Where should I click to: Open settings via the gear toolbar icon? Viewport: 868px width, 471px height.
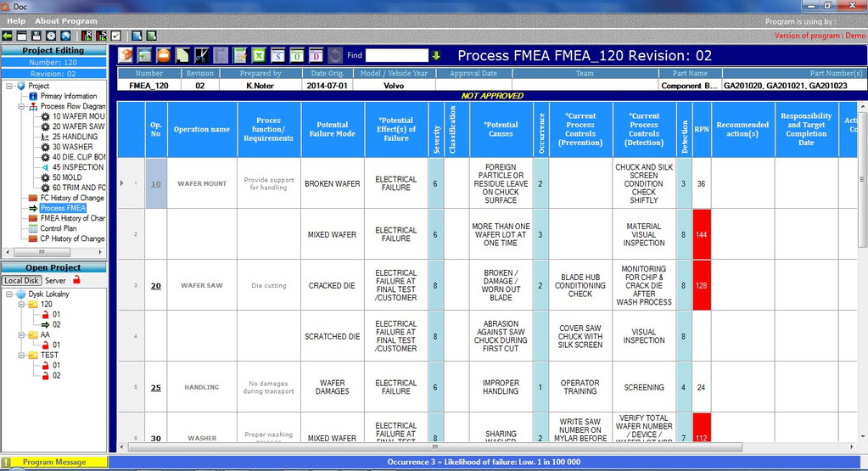click(51, 36)
